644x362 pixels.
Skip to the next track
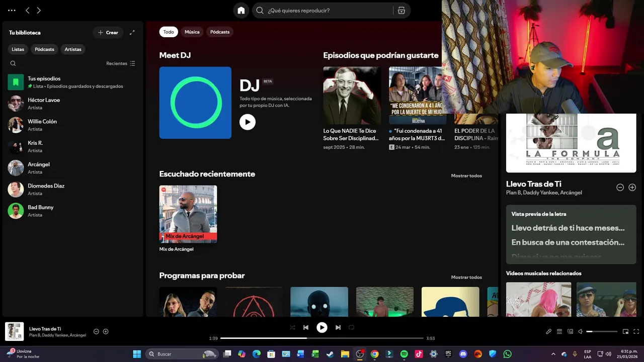point(338,327)
